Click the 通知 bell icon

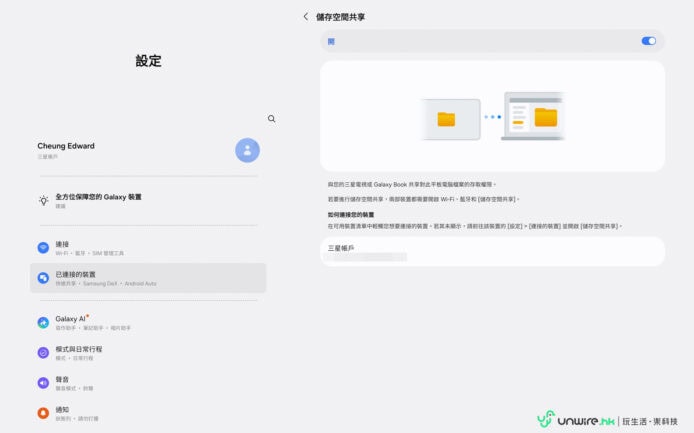tap(43, 413)
